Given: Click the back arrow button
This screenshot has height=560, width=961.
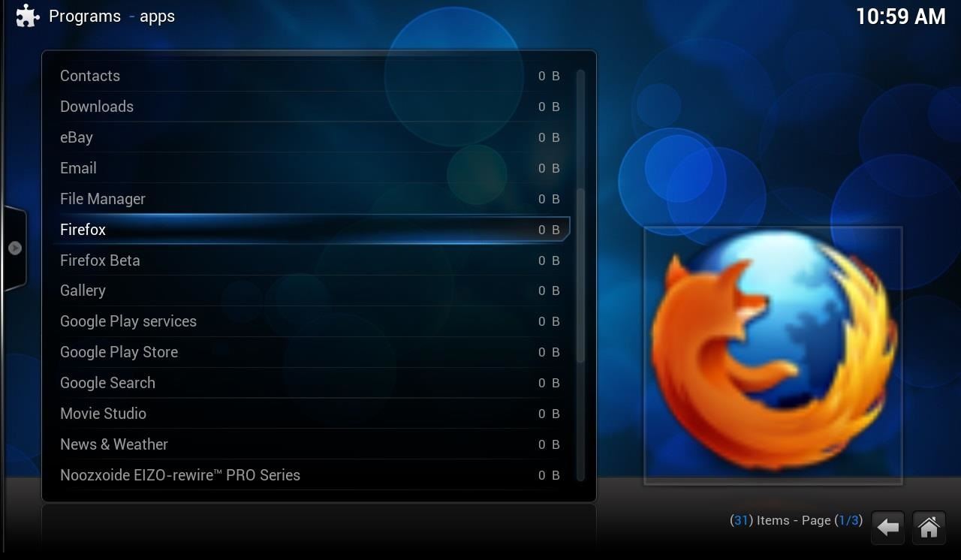Looking at the screenshot, I should pos(887,528).
